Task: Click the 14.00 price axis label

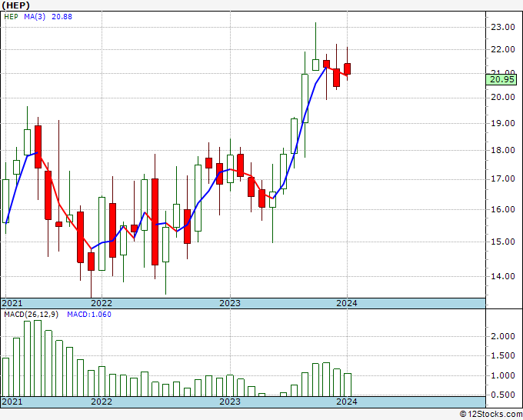Action: coord(503,276)
